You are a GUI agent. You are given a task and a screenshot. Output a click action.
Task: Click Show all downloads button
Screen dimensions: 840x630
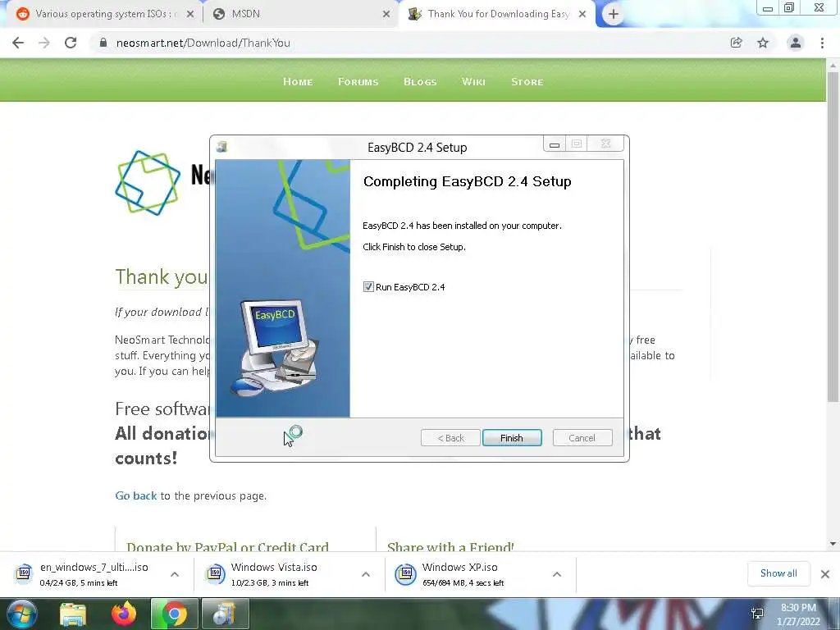778,573
